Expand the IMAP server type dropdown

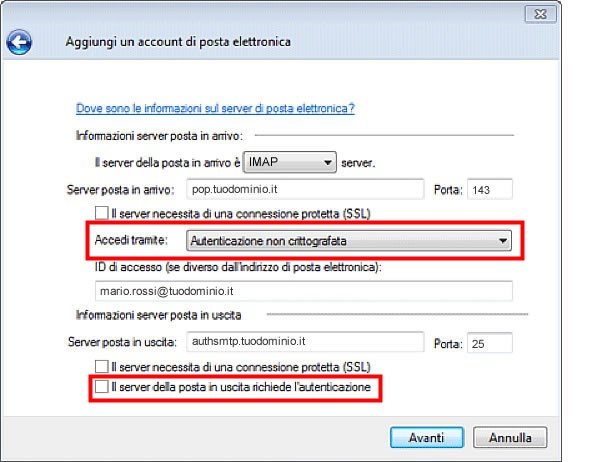tap(290, 162)
